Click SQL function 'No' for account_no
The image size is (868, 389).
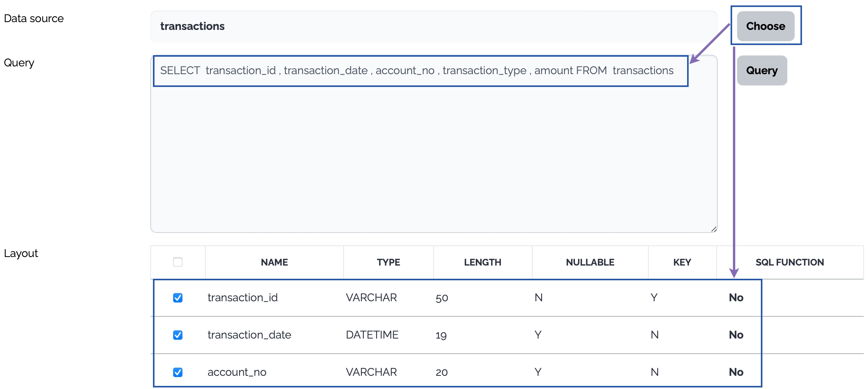click(x=736, y=372)
